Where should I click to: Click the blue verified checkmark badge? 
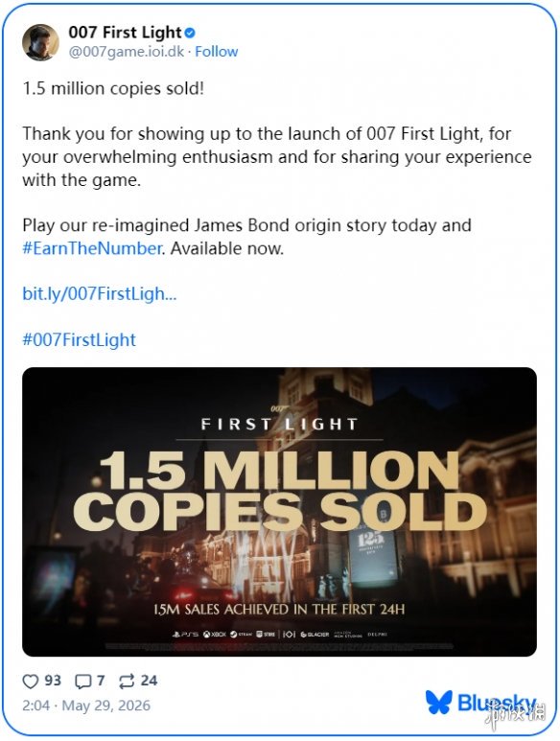(x=190, y=33)
